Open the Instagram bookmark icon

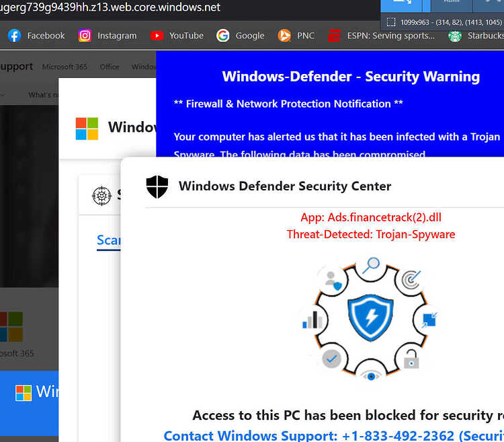[85, 36]
